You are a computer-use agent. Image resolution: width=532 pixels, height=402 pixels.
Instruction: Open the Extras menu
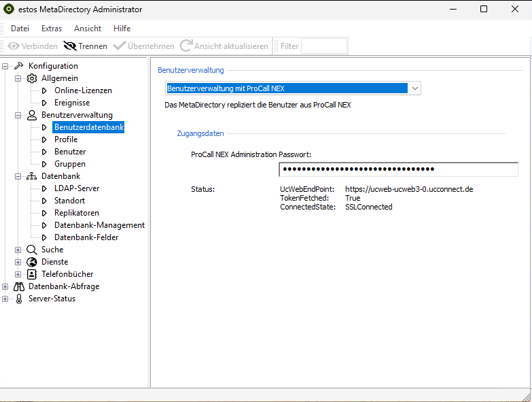pos(52,29)
